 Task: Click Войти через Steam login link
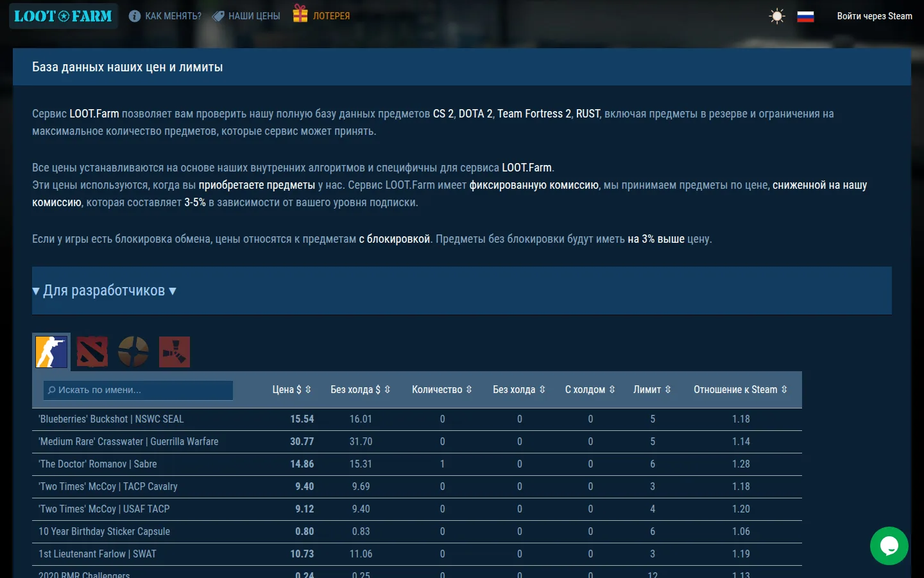(x=875, y=16)
